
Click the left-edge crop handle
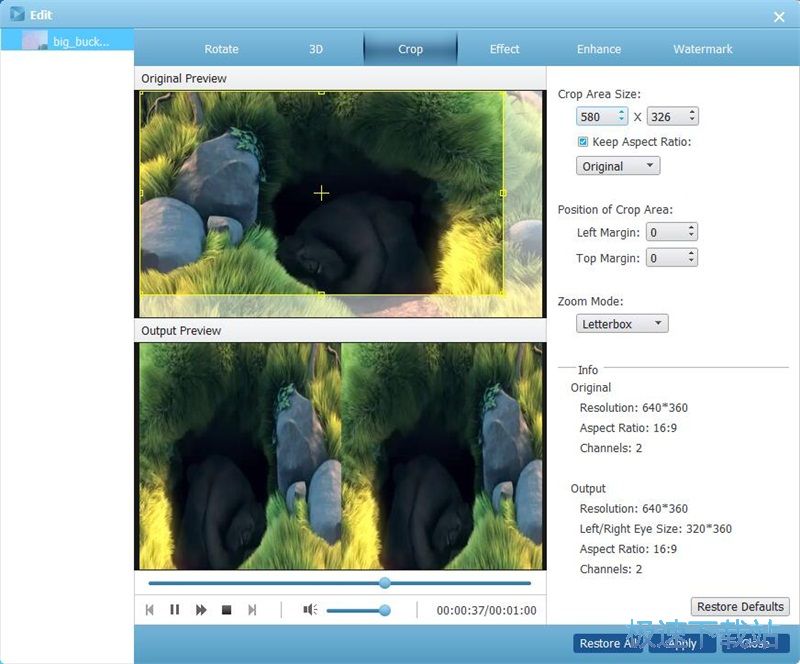(141, 193)
